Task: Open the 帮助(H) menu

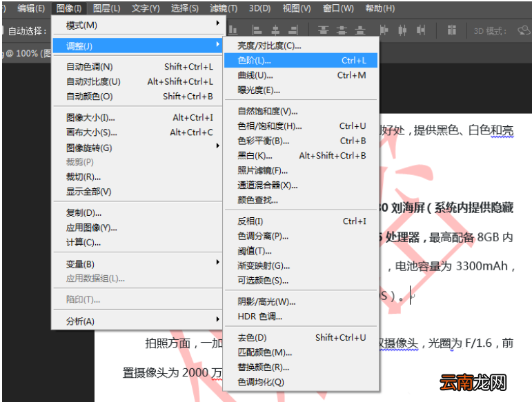Action: click(380, 8)
